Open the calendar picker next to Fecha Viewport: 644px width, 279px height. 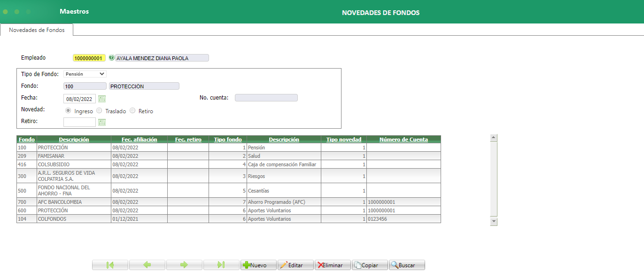coord(101,99)
